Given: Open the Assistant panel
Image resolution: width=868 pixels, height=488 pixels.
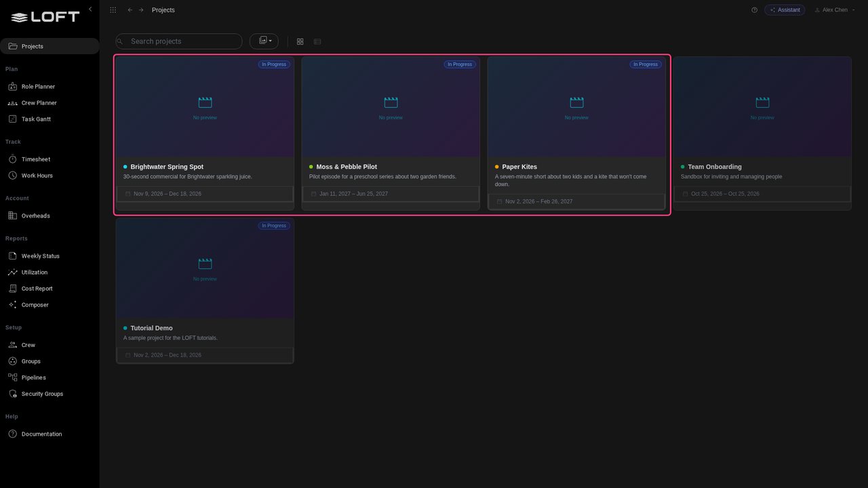Looking at the screenshot, I should point(785,10).
